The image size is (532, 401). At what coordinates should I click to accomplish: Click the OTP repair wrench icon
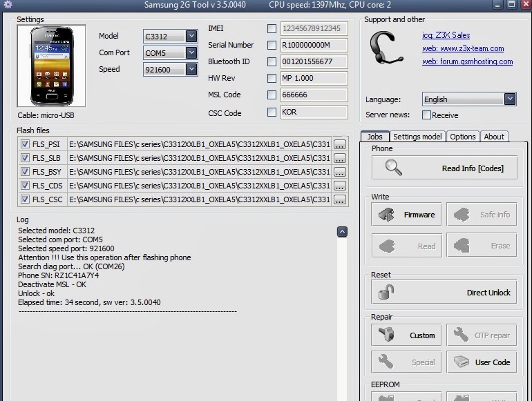[461, 335]
